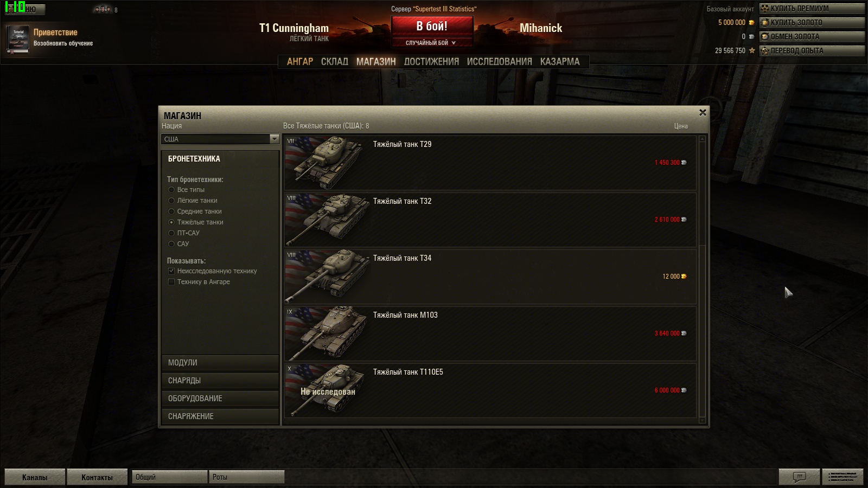Viewport: 868px width, 488px height.
Task: Click the silver credits icon beside the zero balance
Action: click(x=751, y=37)
